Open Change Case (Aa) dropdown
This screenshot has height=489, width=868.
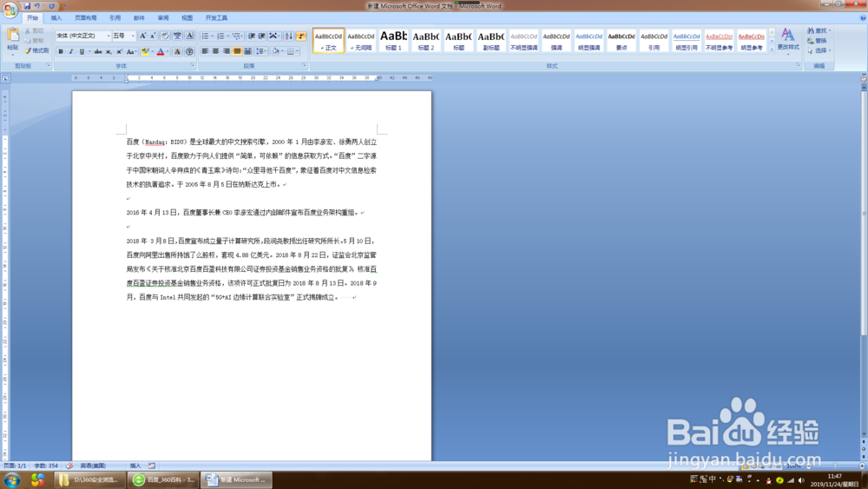pos(131,51)
